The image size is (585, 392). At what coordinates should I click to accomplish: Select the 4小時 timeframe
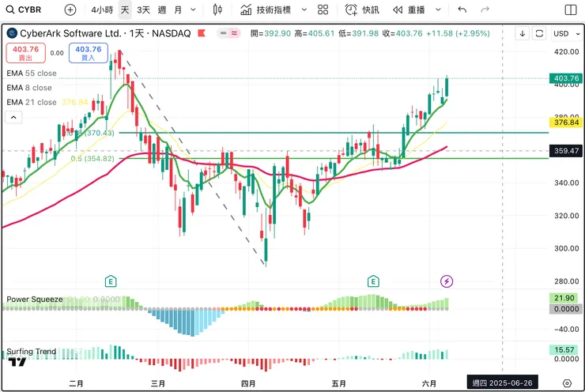click(102, 9)
